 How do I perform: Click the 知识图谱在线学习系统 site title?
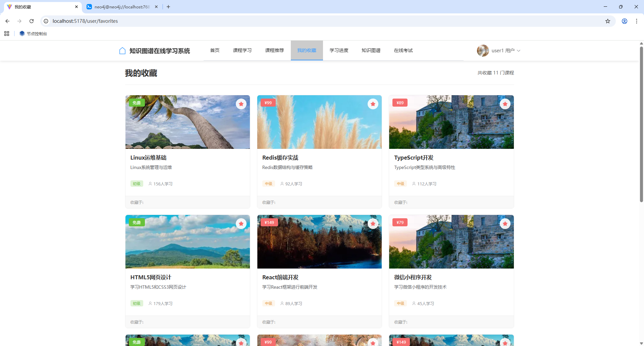coord(160,51)
